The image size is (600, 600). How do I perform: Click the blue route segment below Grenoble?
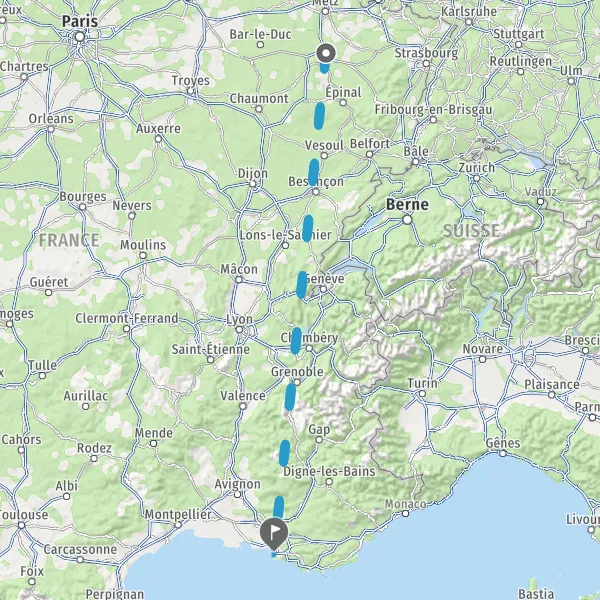click(290, 397)
